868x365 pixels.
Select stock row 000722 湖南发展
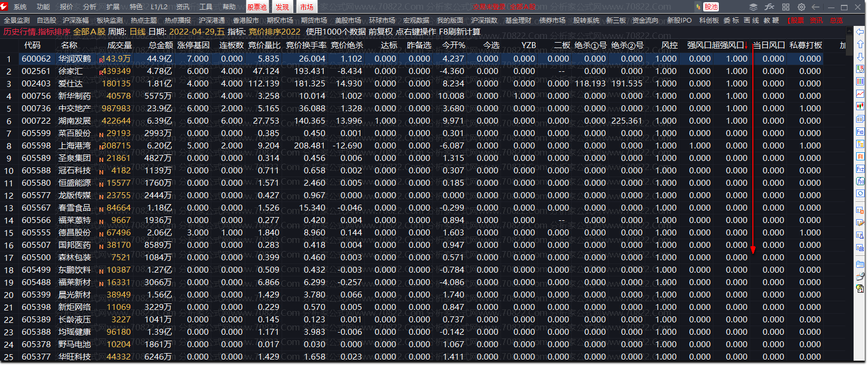(422, 121)
